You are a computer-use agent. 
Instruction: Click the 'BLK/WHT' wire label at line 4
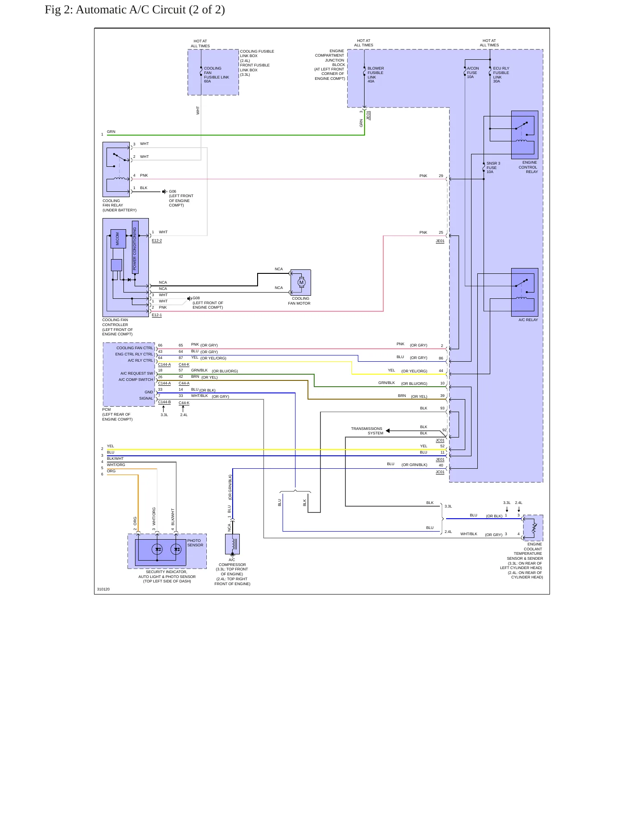(115, 458)
